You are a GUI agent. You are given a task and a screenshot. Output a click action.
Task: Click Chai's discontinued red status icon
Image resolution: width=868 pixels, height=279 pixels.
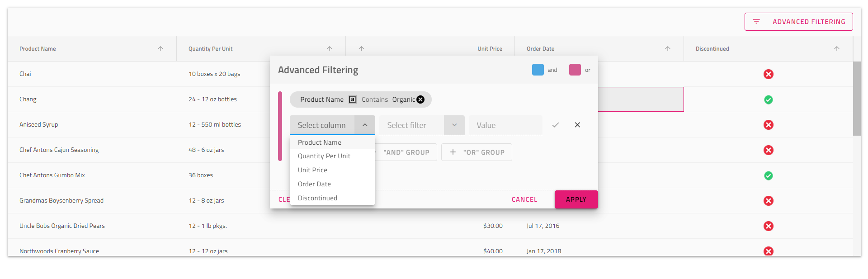coord(769,74)
